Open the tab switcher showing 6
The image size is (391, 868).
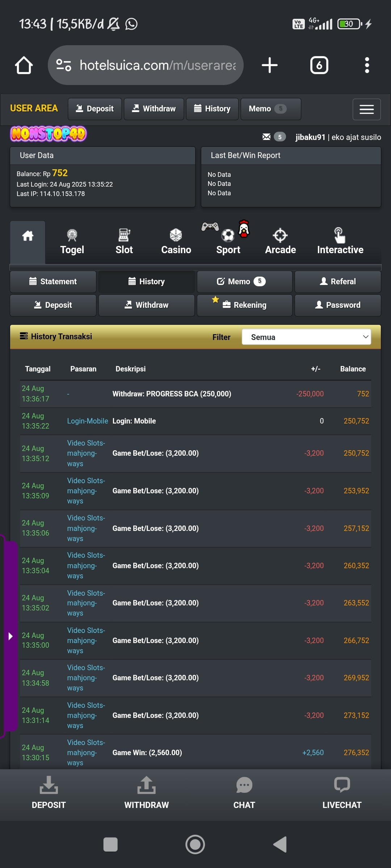point(319,65)
